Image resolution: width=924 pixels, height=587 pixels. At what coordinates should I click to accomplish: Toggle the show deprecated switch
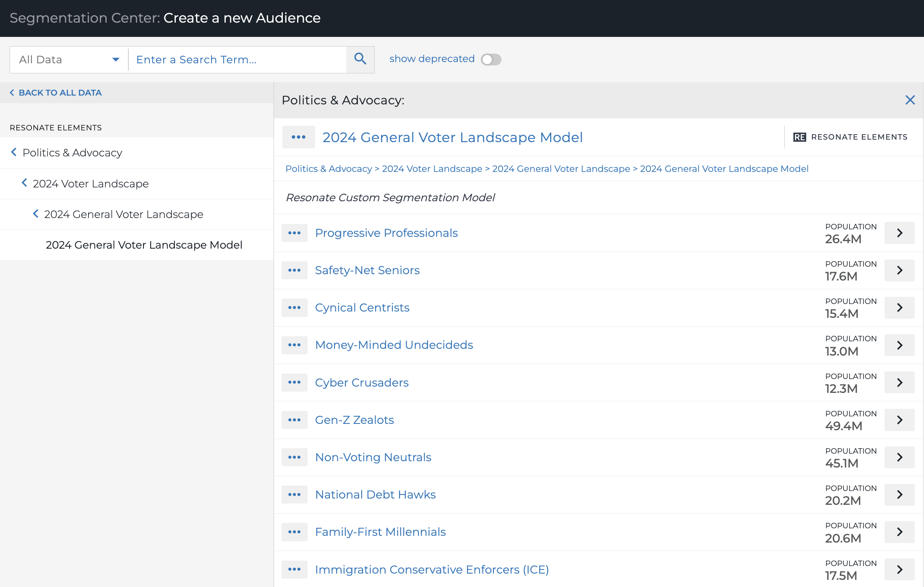(491, 59)
